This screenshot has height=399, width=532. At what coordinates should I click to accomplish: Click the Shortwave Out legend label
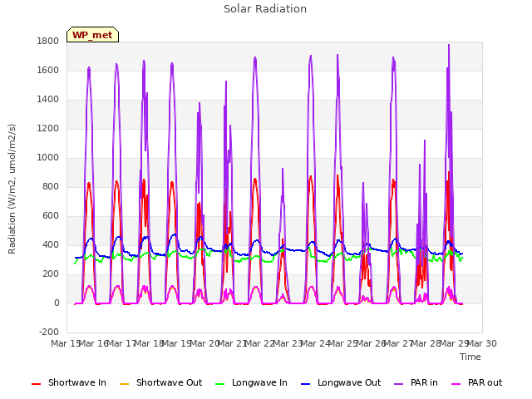tap(169, 382)
